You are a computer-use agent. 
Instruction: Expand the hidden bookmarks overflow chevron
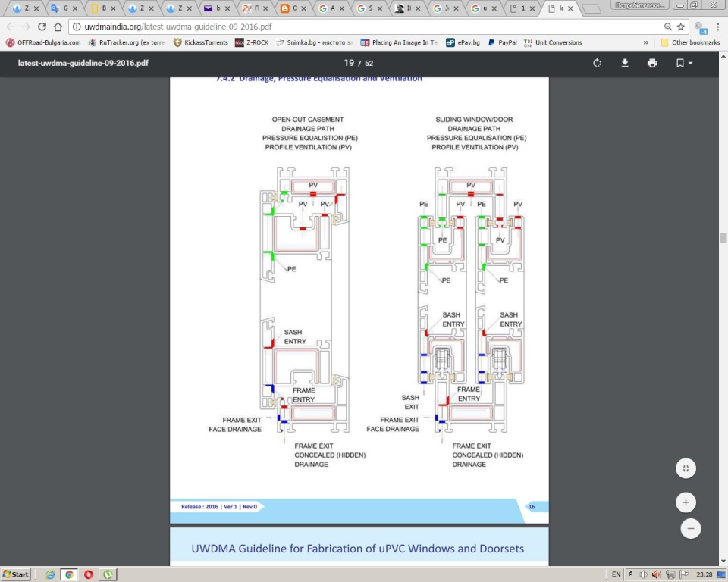645,43
